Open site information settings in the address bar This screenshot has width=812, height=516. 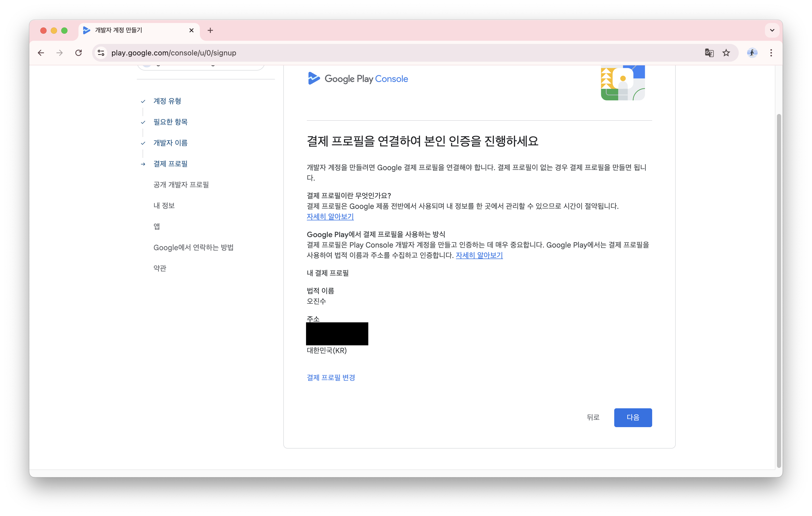point(101,53)
